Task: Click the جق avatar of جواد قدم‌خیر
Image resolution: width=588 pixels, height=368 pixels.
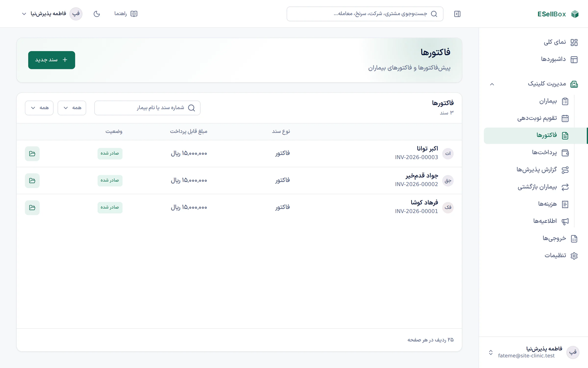Action: [448, 181]
